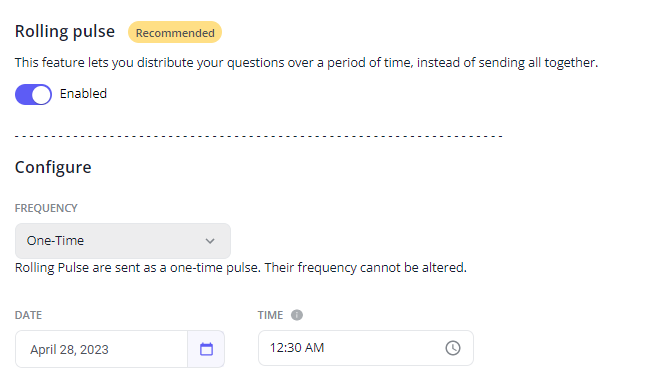Click the 12:30 AM time field

366,348
